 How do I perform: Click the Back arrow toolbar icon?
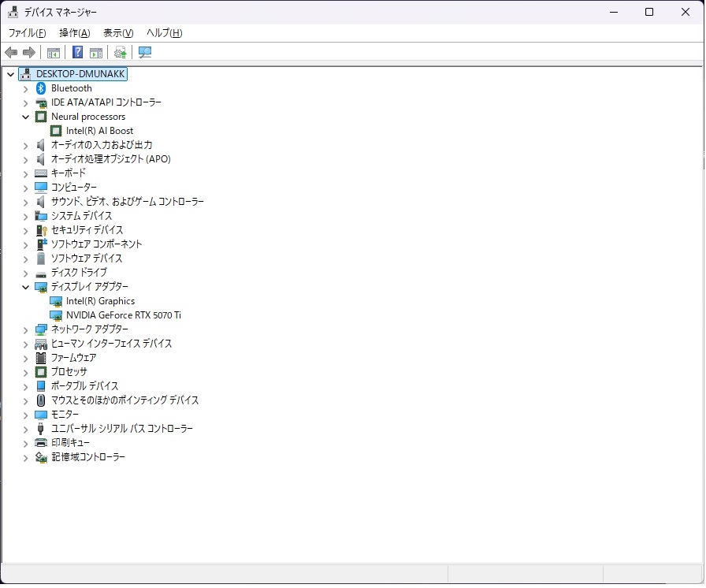[11, 53]
